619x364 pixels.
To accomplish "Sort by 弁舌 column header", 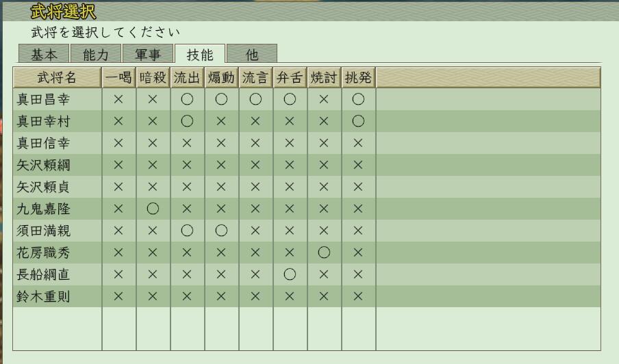I will 290,78.
